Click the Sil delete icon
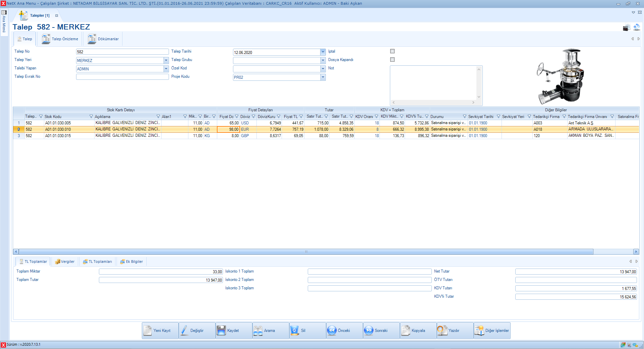644x349 pixels. click(295, 331)
